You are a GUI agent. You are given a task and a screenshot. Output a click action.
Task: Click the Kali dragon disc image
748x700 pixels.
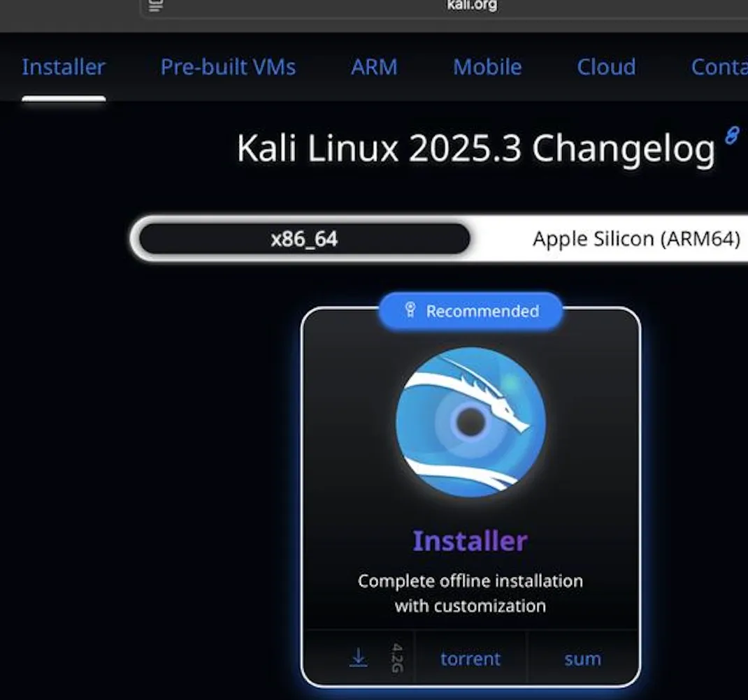coord(470,423)
